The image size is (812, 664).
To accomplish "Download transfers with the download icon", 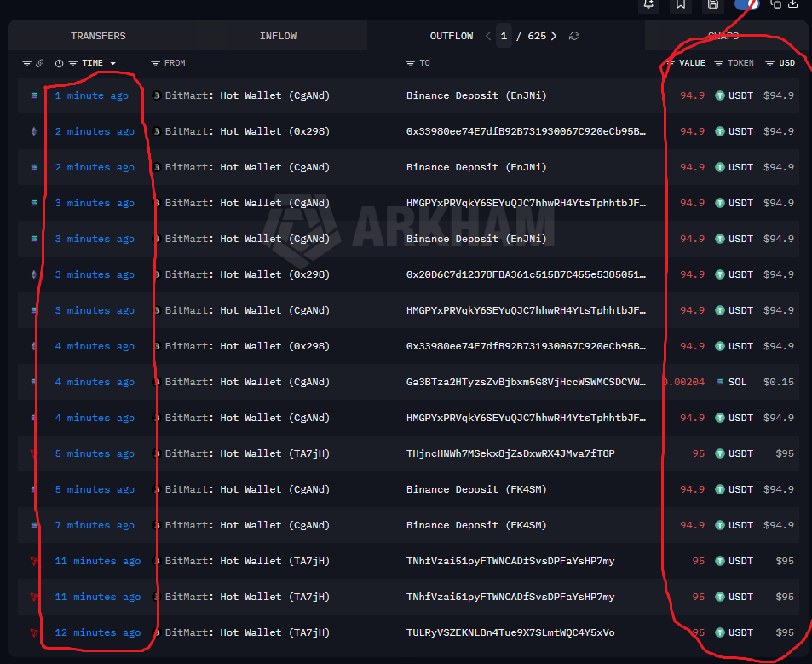I will pos(793,4).
